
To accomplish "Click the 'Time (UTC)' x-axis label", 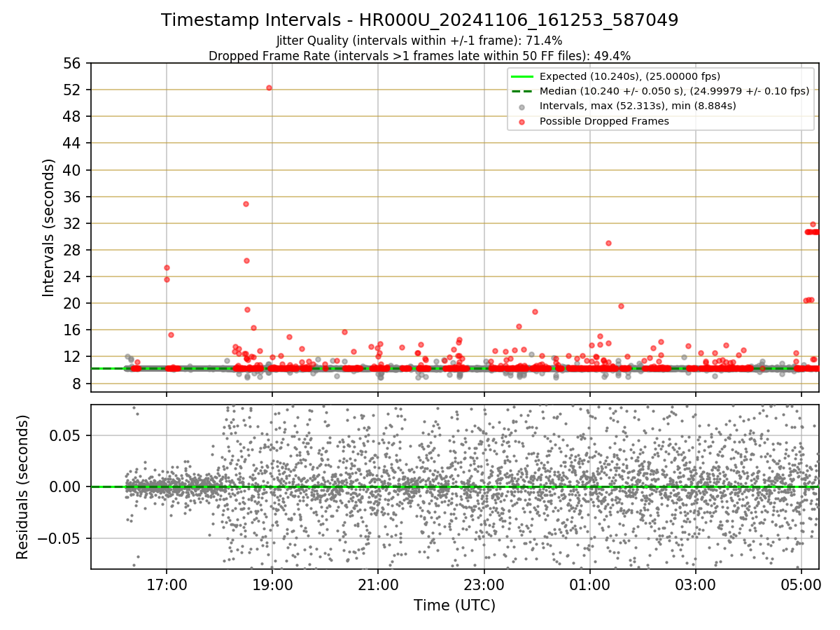I will (x=454, y=605).
